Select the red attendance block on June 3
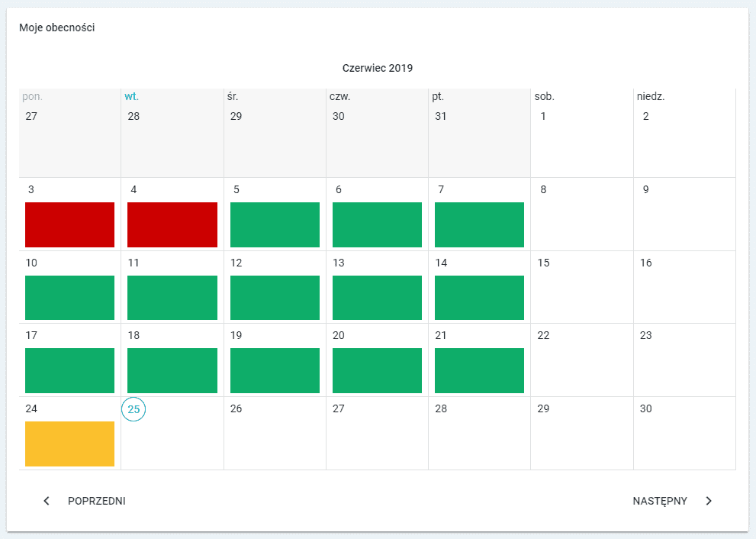 [x=69, y=224]
